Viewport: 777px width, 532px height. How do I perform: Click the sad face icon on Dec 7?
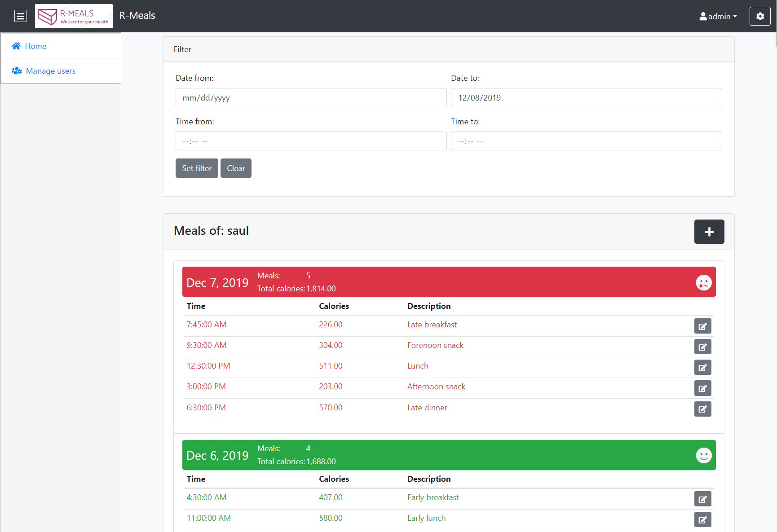(704, 282)
